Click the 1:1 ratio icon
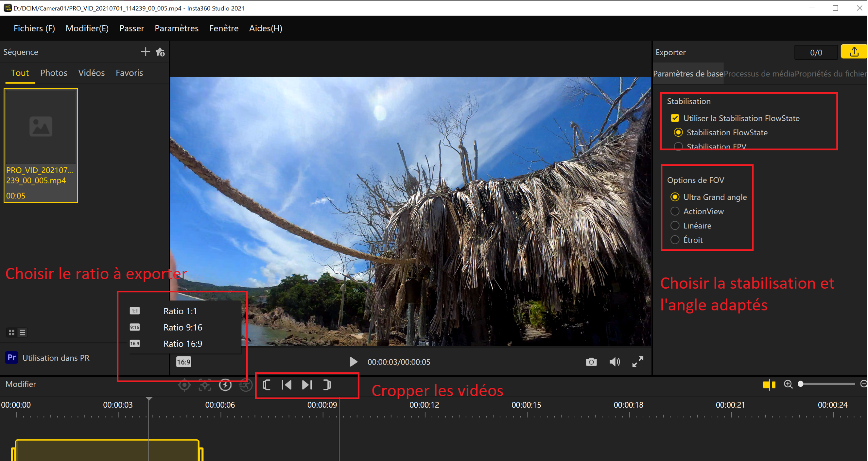868x461 pixels. point(135,311)
